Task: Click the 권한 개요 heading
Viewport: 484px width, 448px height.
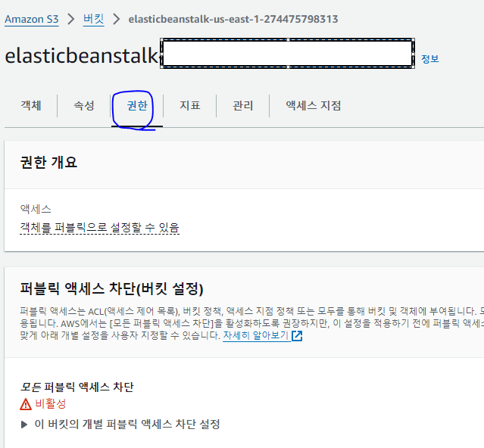Action: (48, 162)
